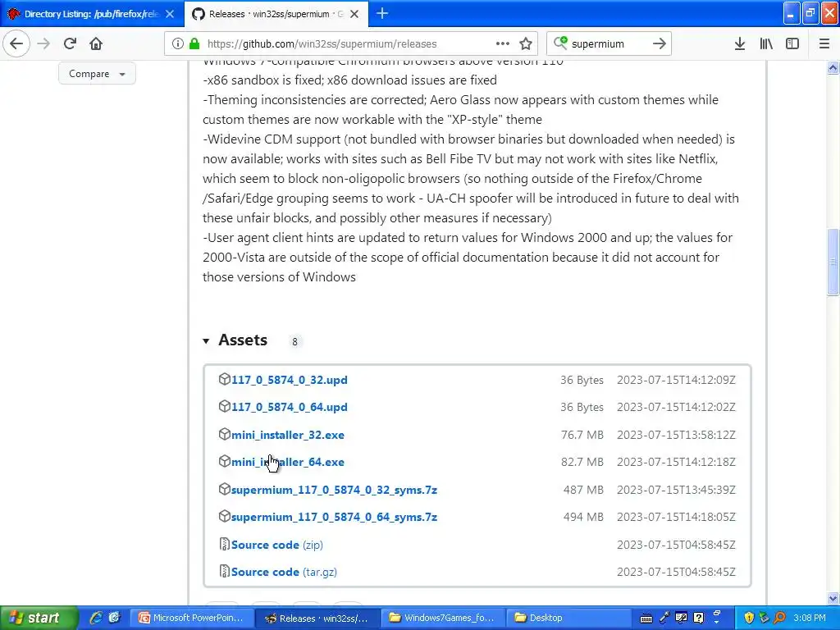Click the security shield tray icon
Viewport: 840px width, 630px height.
(x=749, y=618)
